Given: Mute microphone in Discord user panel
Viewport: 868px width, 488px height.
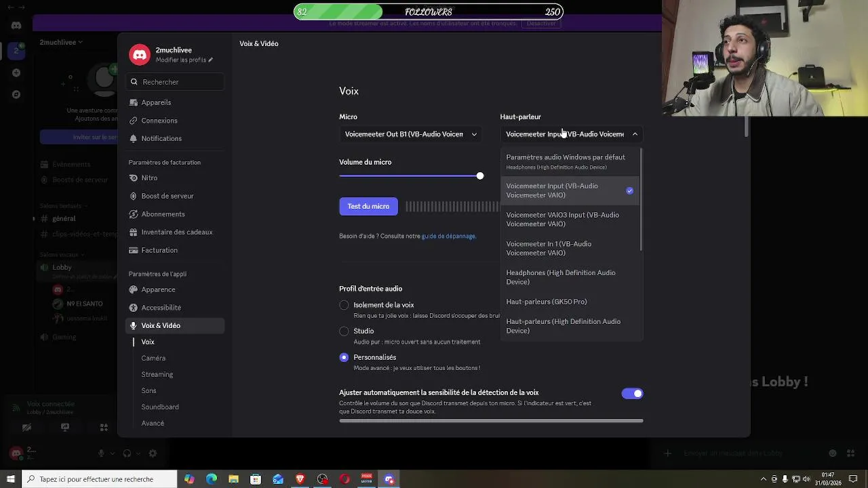Looking at the screenshot, I should coord(101,453).
